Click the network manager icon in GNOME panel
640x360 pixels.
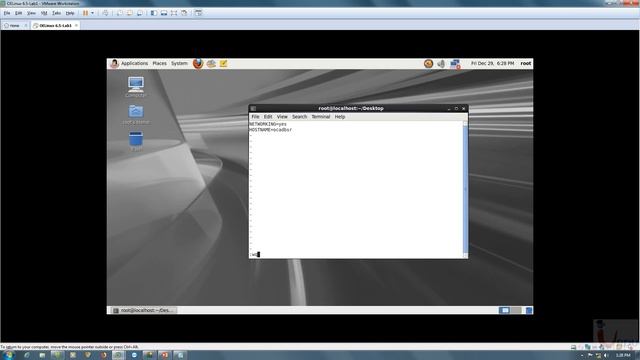tap(455, 64)
